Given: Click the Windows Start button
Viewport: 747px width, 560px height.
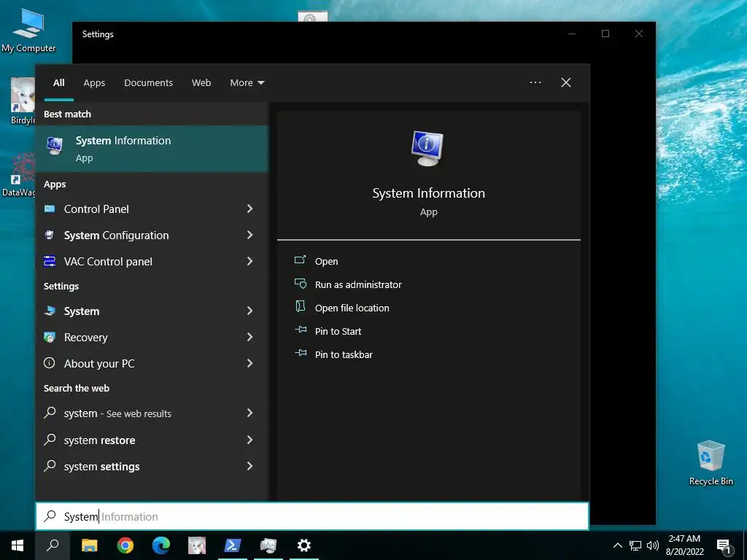Looking at the screenshot, I should 18,545.
